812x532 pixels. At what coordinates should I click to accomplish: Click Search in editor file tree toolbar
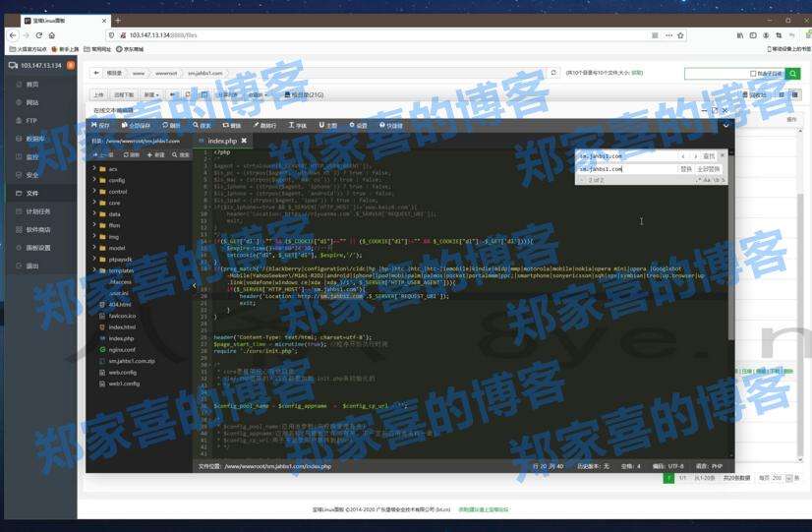[x=181, y=155]
